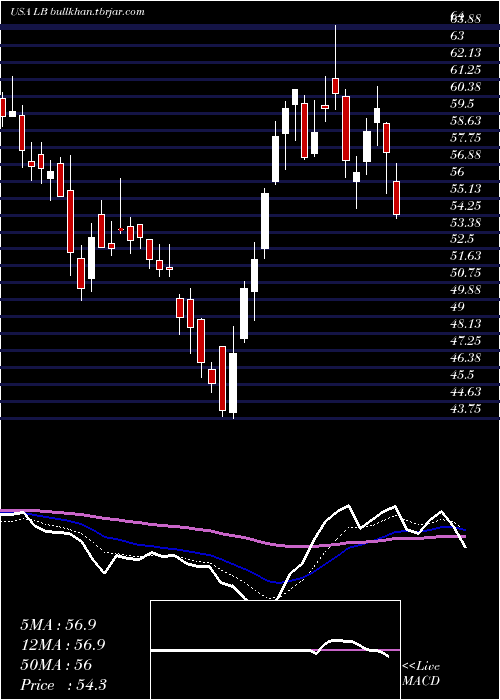
Task: Select the 52.5 price axis label
Action: pos(462,239)
